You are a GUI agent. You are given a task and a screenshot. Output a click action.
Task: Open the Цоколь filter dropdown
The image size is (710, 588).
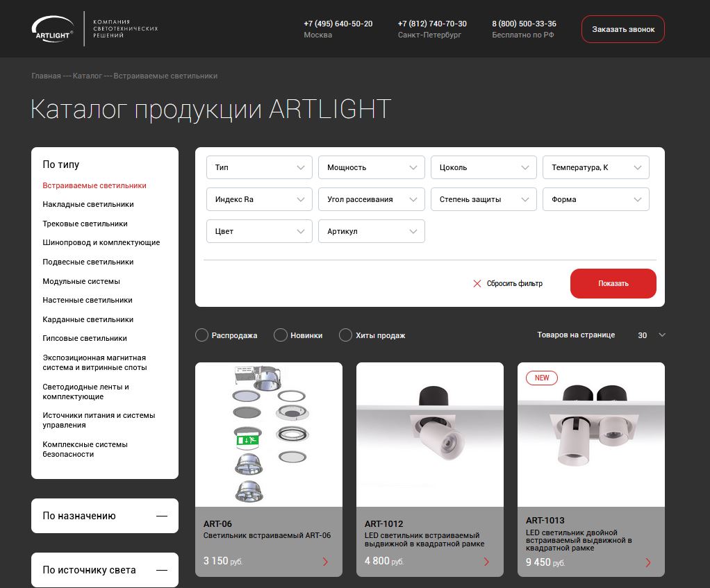(x=484, y=167)
